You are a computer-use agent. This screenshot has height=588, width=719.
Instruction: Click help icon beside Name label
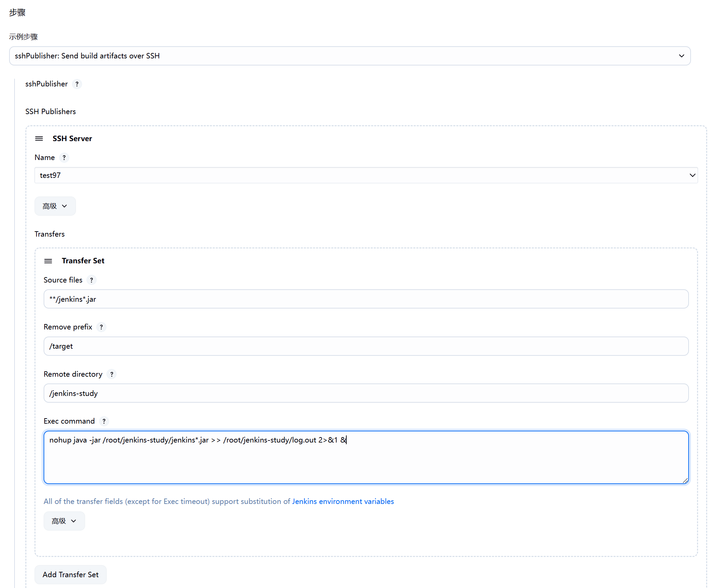(x=64, y=158)
